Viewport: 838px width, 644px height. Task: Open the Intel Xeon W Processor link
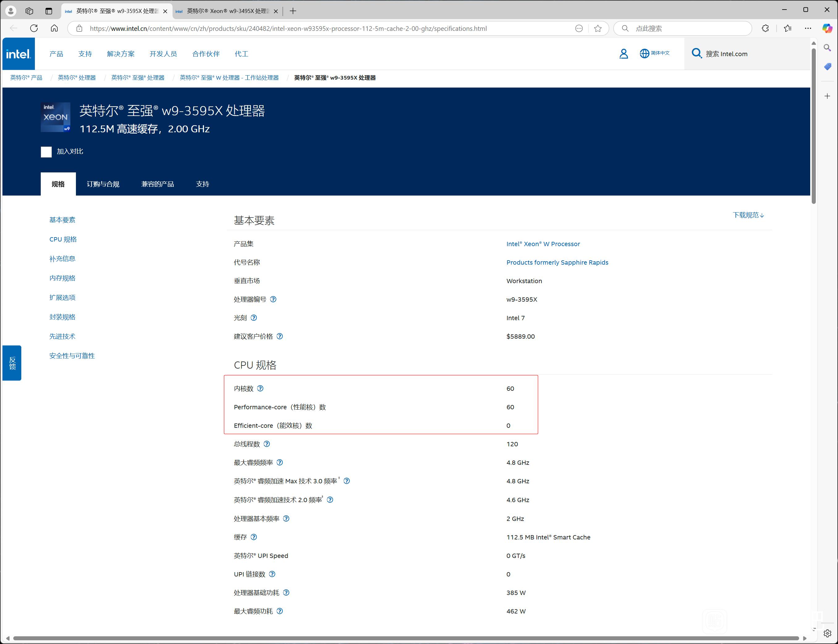coord(543,244)
